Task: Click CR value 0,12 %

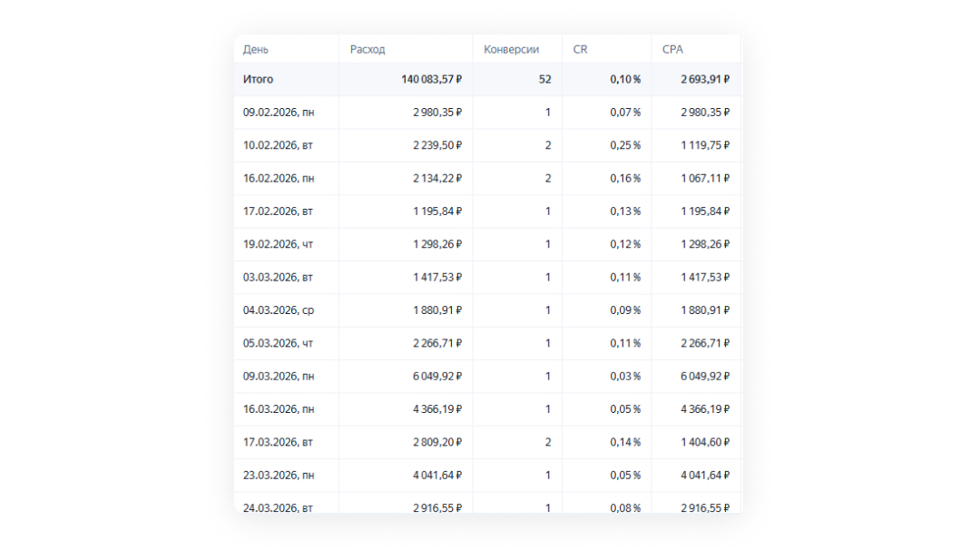Action: (625, 244)
